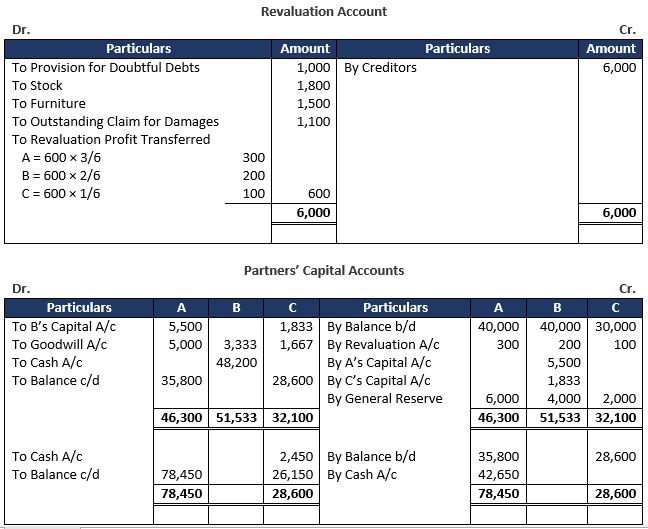
Task: Select amount 1,800 for Stock
Action: click(x=314, y=86)
